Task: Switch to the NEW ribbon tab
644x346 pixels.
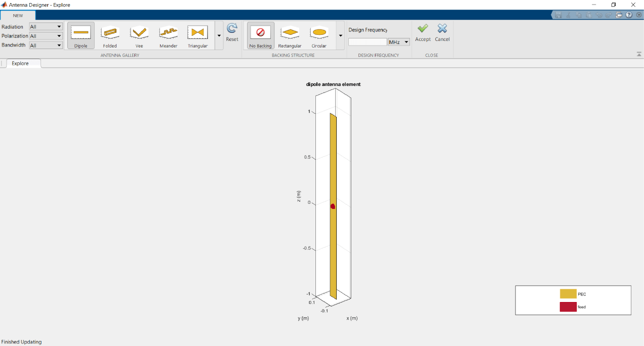Action: click(x=18, y=16)
